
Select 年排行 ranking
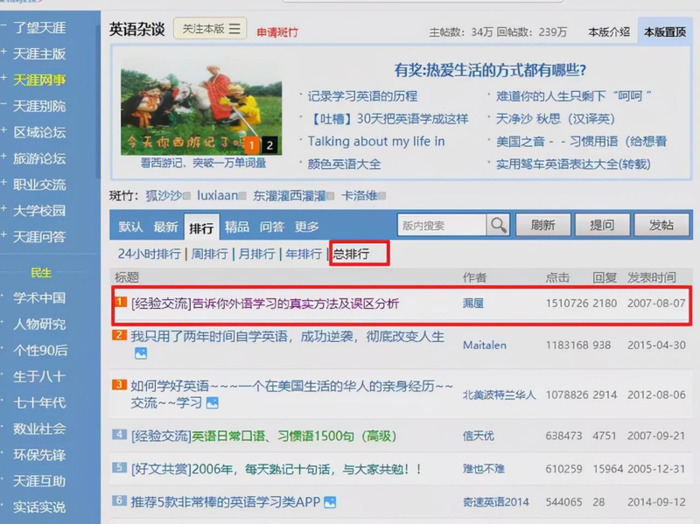click(304, 254)
